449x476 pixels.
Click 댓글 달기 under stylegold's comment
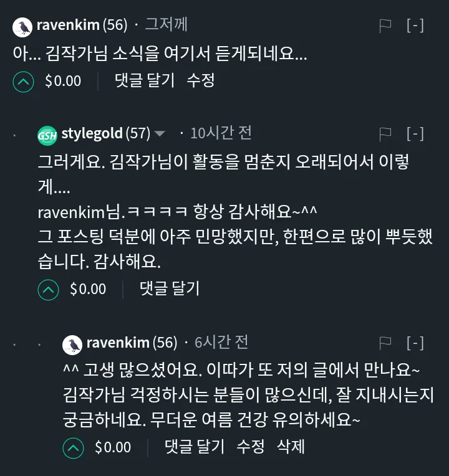click(169, 288)
